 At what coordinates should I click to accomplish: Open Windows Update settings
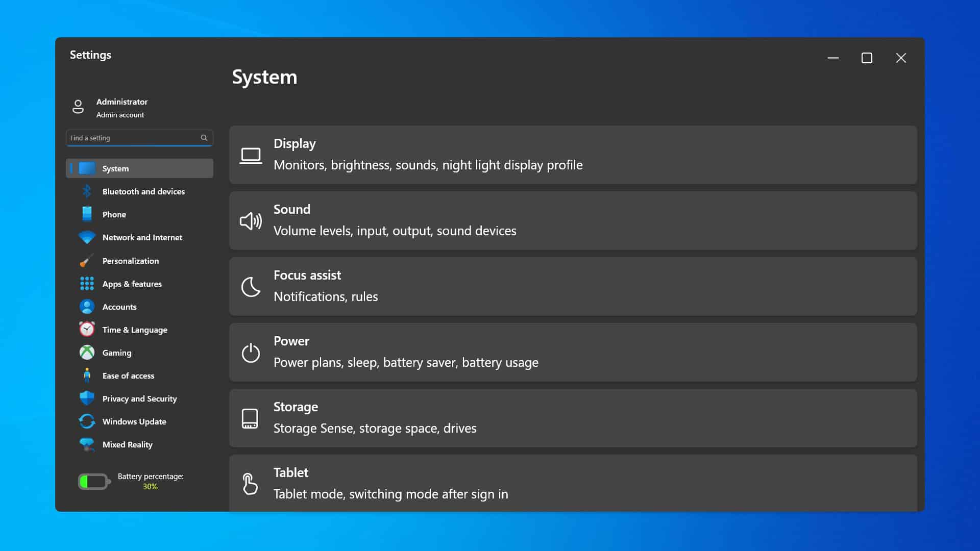[x=134, y=421]
